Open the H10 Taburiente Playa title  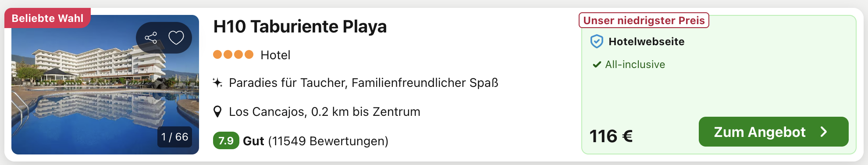pyautogui.click(x=300, y=26)
